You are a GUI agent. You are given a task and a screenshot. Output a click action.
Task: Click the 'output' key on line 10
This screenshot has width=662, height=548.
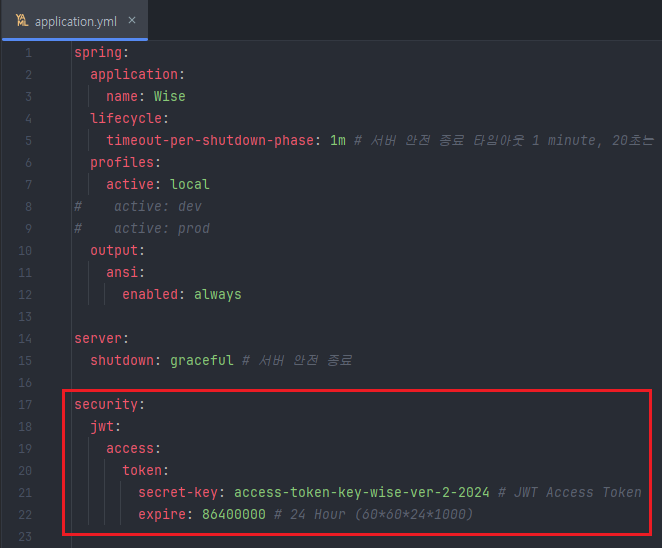pyautogui.click(x=114, y=250)
